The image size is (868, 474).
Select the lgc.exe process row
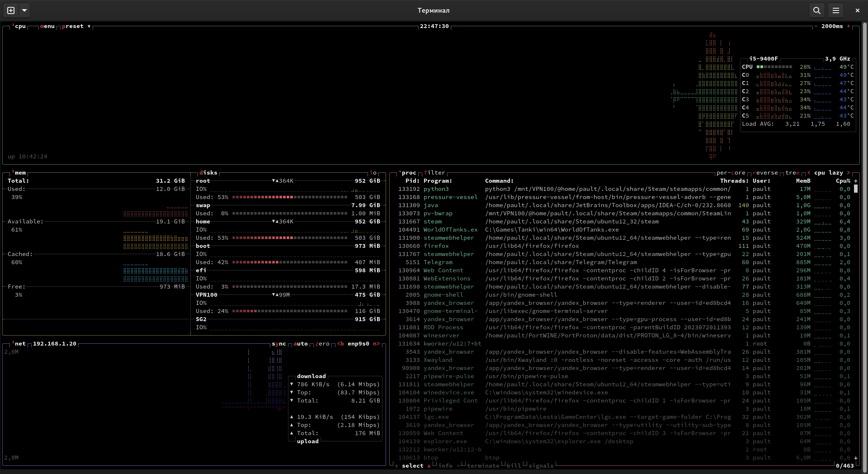(x=624, y=417)
